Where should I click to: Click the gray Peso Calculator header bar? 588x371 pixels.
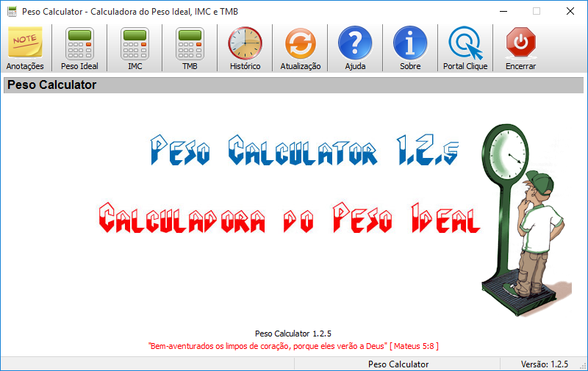pyautogui.click(x=294, y=85)
